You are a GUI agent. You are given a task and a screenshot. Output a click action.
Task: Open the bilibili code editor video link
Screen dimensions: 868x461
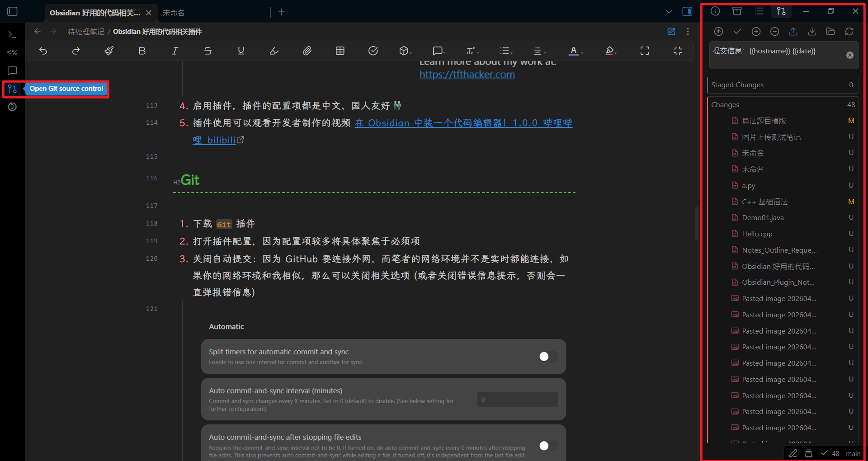tap(463, 123)
